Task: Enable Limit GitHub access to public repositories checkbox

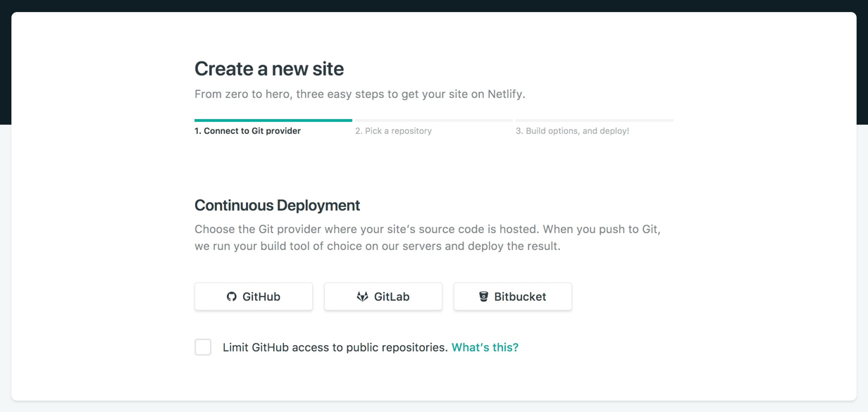Action: (x=203, y=347)
